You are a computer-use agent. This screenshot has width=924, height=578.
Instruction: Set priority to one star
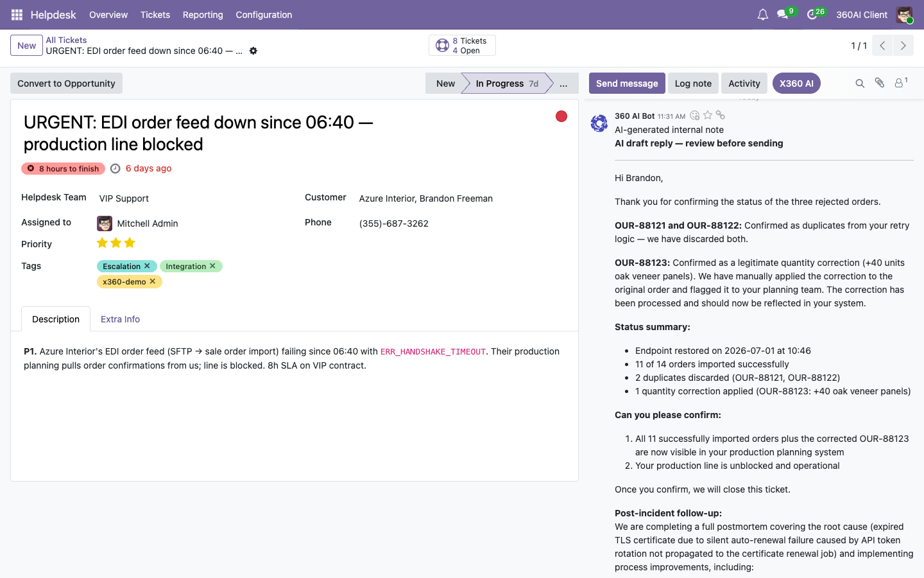(x=102, y=243)
